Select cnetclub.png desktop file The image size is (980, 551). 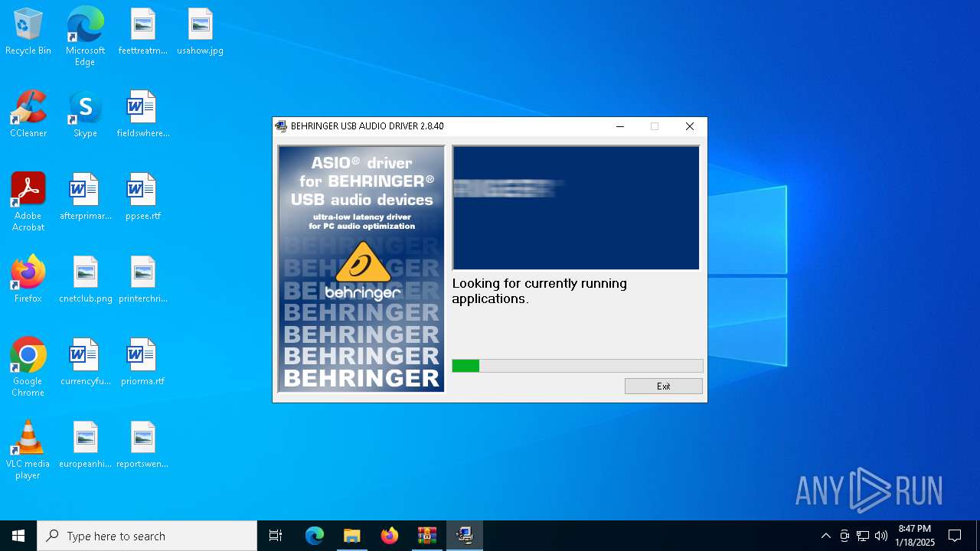point(85,280)
